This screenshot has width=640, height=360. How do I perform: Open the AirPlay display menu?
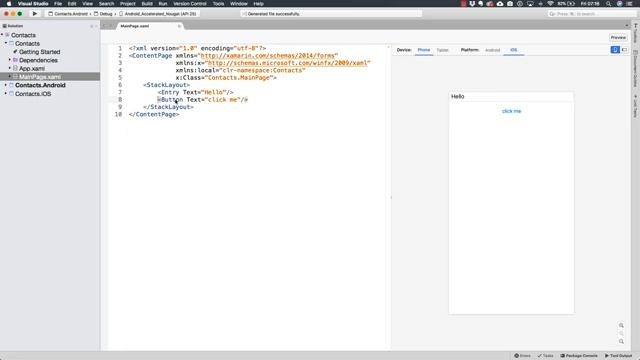tap(530, 4)
